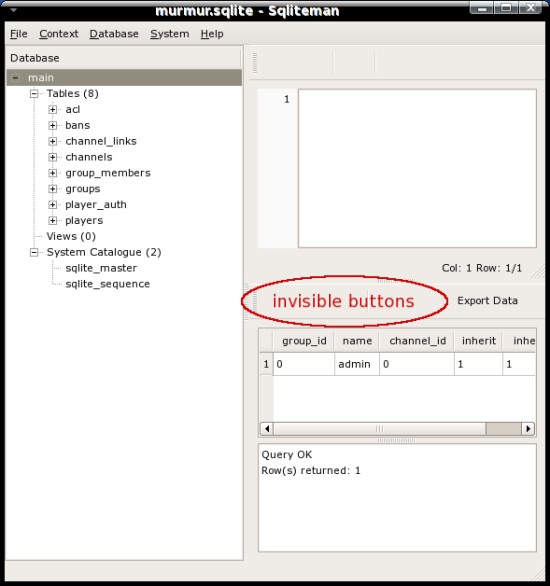Open the Context menu

point(59,34)
